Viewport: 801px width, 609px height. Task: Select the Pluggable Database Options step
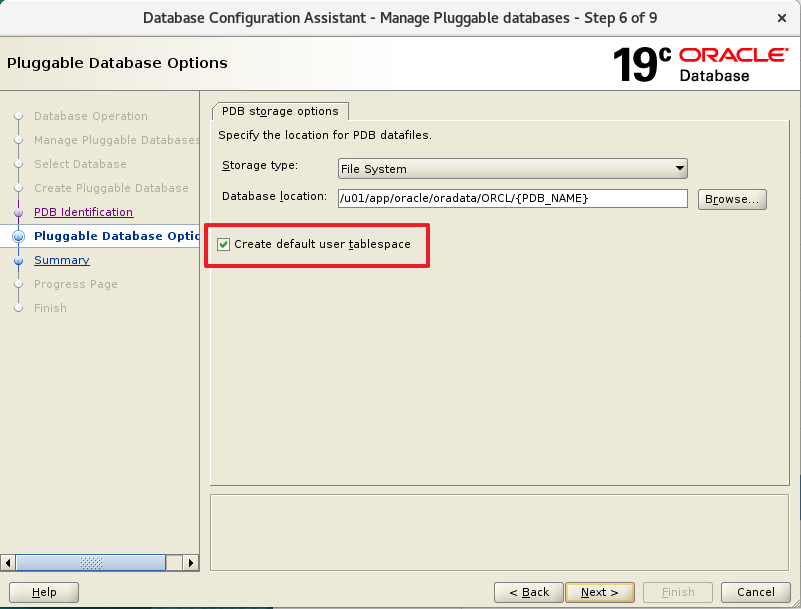[116, 236]
